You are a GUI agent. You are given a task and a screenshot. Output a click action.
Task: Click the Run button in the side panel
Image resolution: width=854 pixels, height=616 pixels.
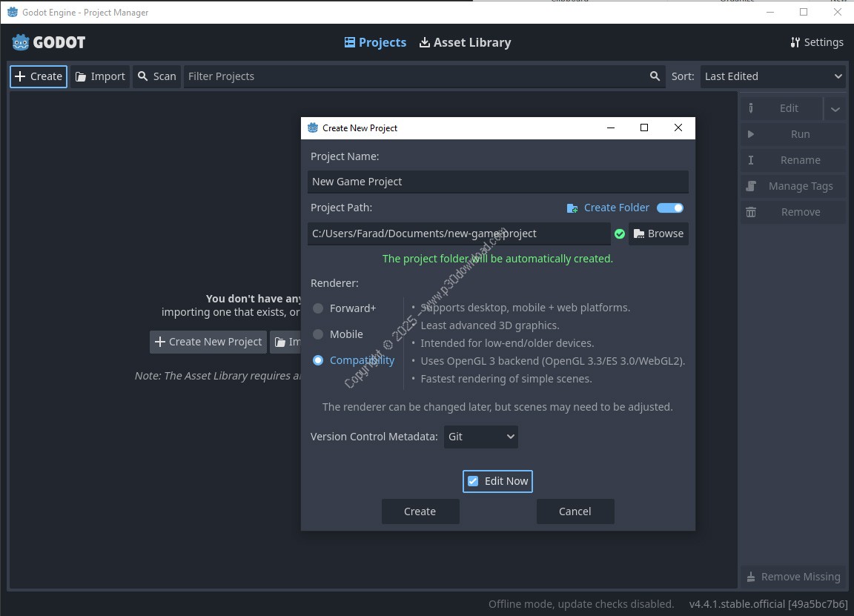pos(793,134)
